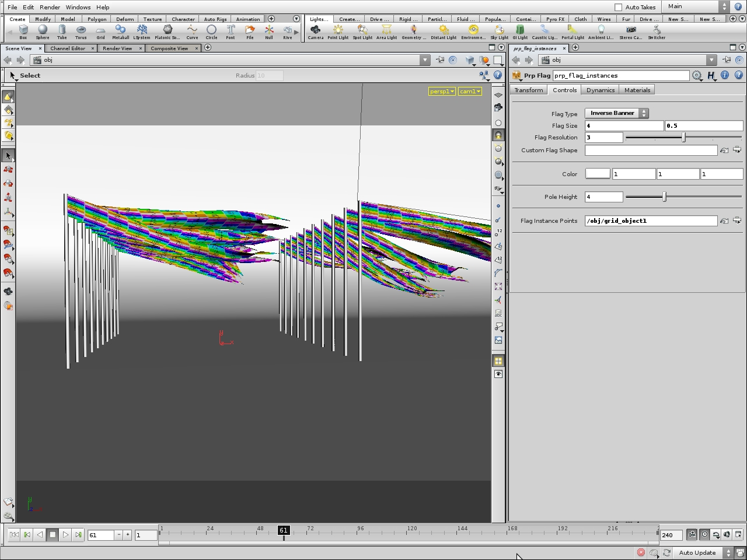The width and height of the screenshot is (747, 560).
Task: Select the Camera shelf tool
Action: point(316,32)
